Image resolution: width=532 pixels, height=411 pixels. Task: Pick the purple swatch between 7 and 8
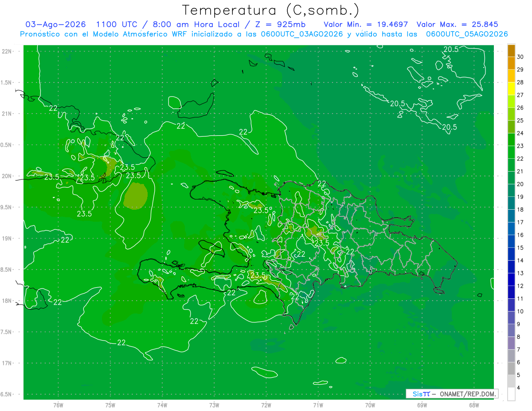click(511, 343)
